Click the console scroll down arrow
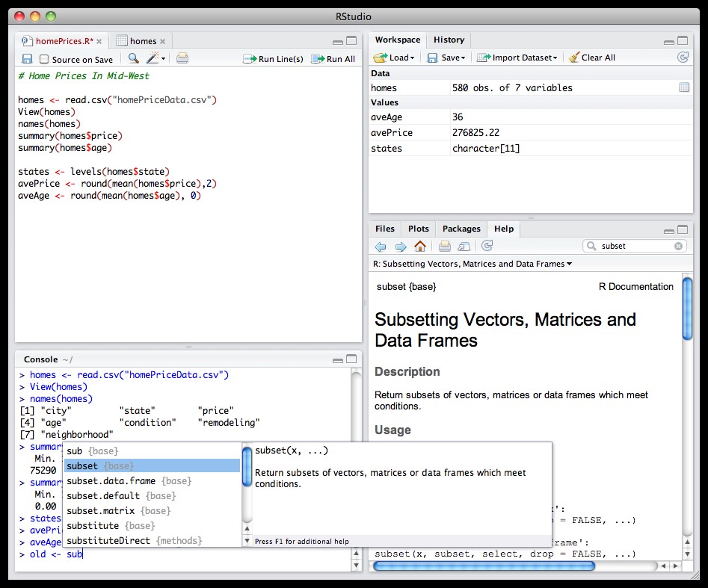 point(357,565)
